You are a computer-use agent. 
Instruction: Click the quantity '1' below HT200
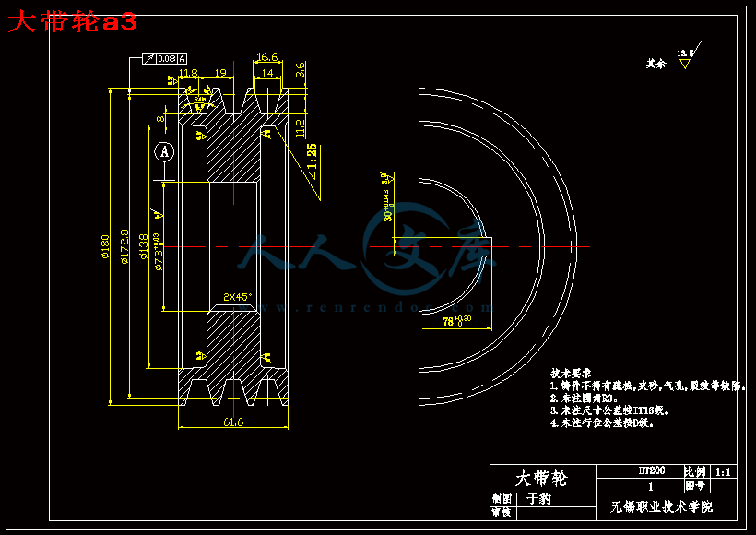651,486
